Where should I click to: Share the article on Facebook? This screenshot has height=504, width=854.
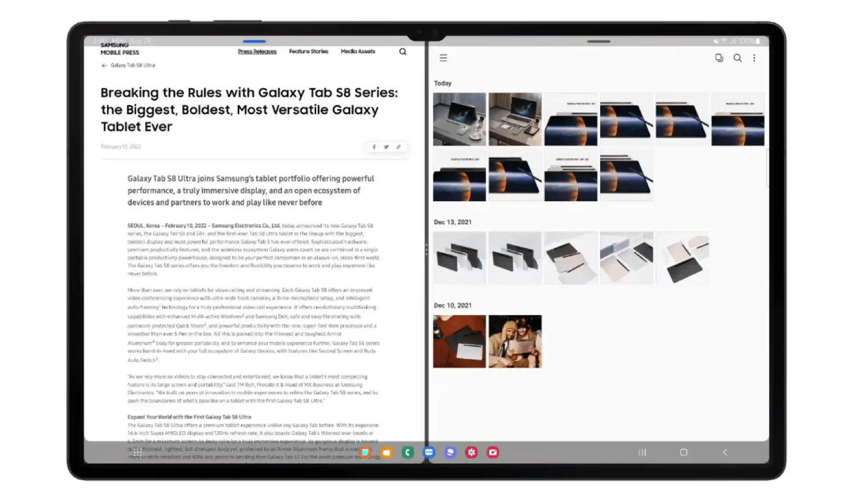[x=374, y=147]
